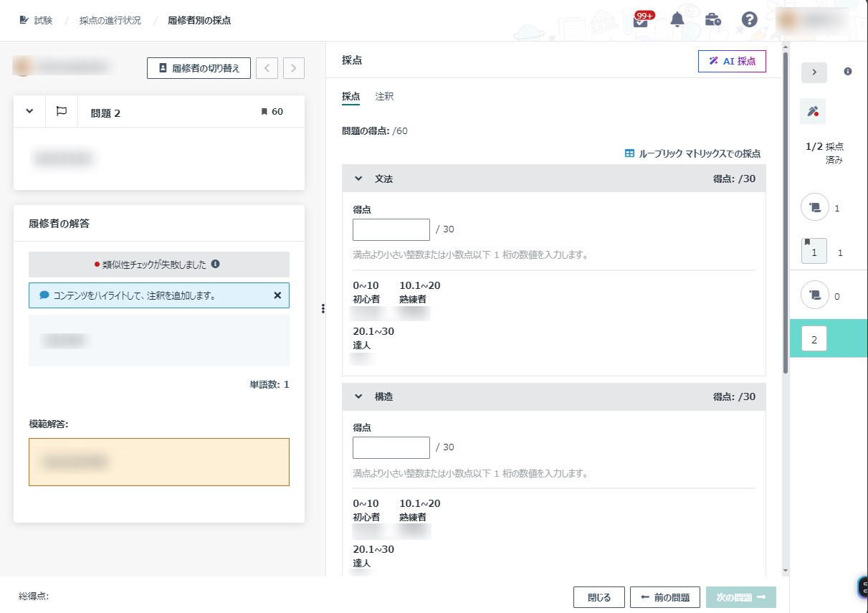The image size is (868, 613).
Task: Click the 文法 score input field
Action: [391, 229]
